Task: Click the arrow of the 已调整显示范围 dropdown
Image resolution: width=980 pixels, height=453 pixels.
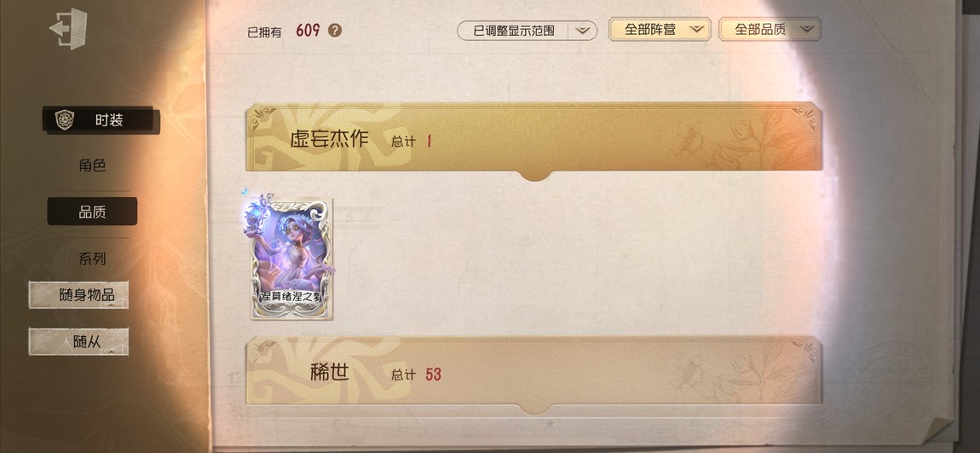Action: click(x=582, y=30)
